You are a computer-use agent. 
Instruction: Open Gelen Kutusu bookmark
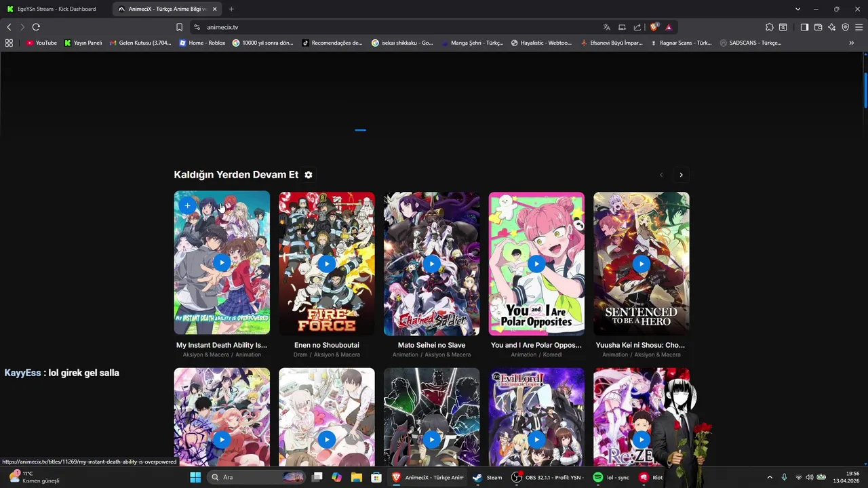(x=140, y=43)
